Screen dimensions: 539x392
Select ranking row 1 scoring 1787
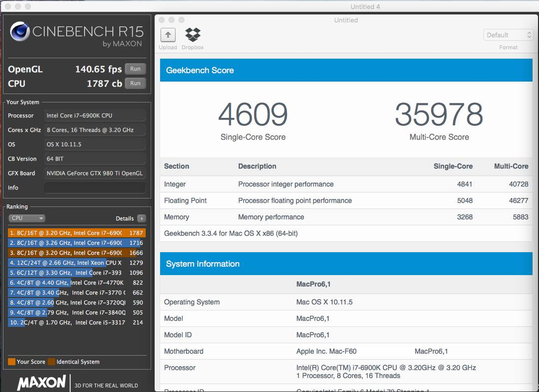pos(77,233)
